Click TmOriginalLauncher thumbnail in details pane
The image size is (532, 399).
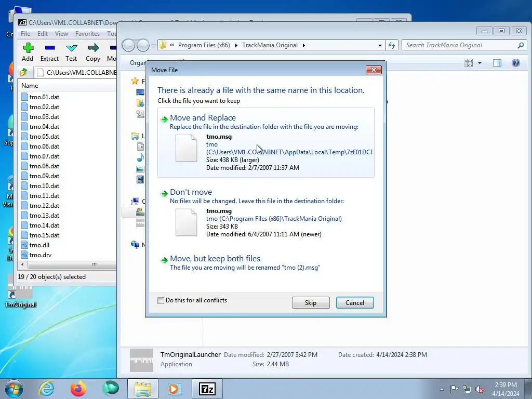[141, 360]
